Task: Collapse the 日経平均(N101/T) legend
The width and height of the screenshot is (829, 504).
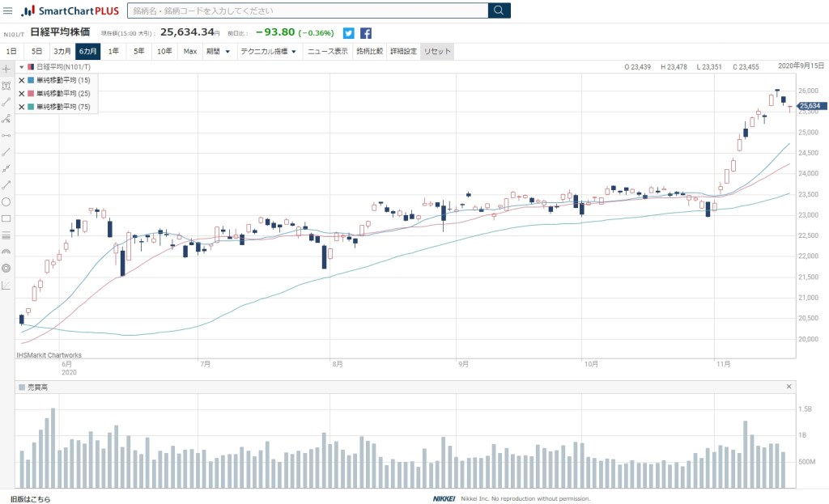Action: click(x=21, y=67)
